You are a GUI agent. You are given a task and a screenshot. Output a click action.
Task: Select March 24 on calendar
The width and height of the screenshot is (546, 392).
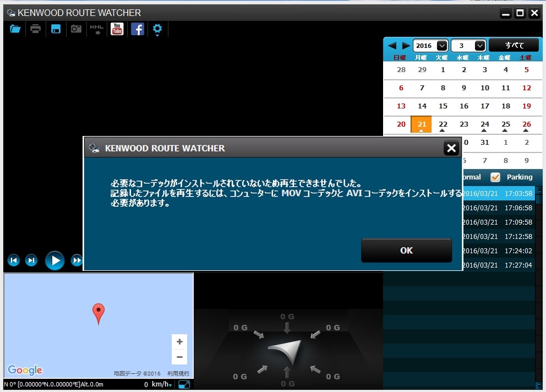coord(484,124)
